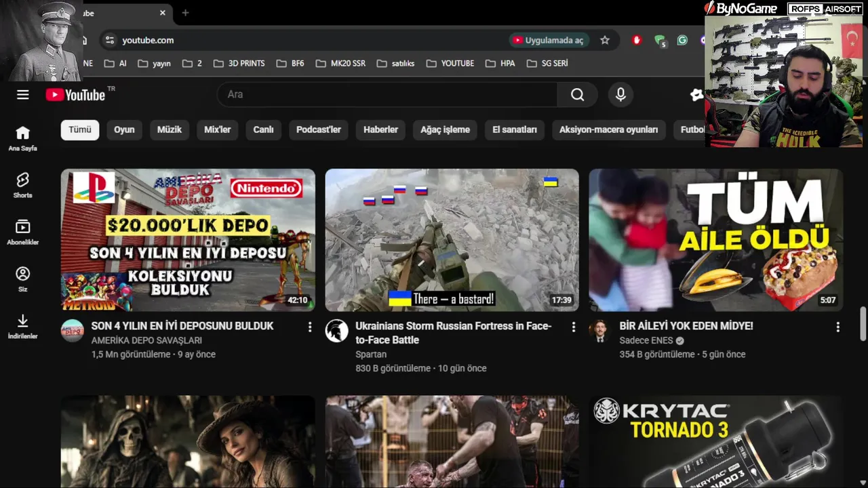Open the BF6 bookmarks folder
The image size is (868, 488).
[x=290, y=63]
